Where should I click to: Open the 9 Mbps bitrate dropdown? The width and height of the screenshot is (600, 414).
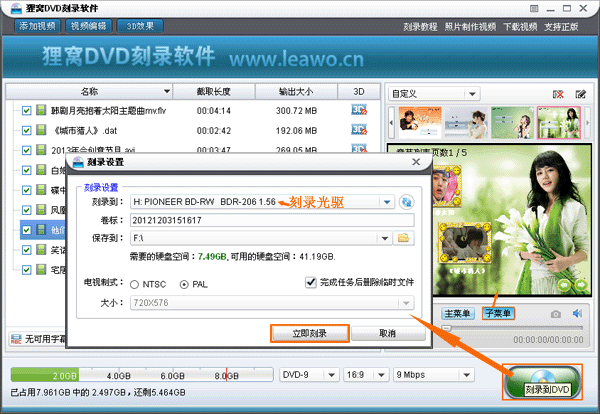[466, 375]
